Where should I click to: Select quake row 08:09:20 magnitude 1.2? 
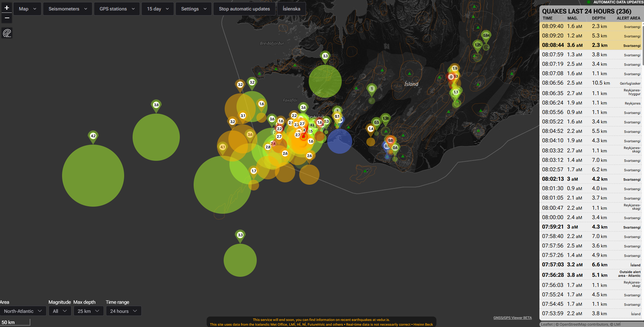591,36
